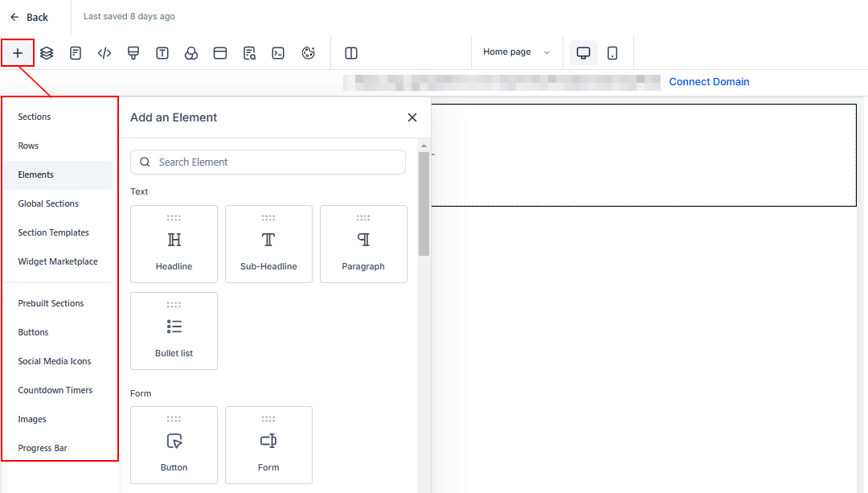Open Global Sections menu item

[x=48, y=203]
